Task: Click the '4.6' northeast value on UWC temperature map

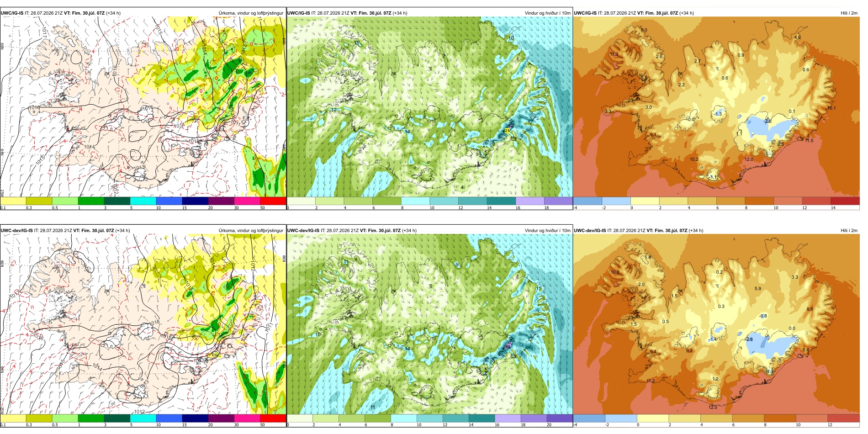Action: [797, 37]
